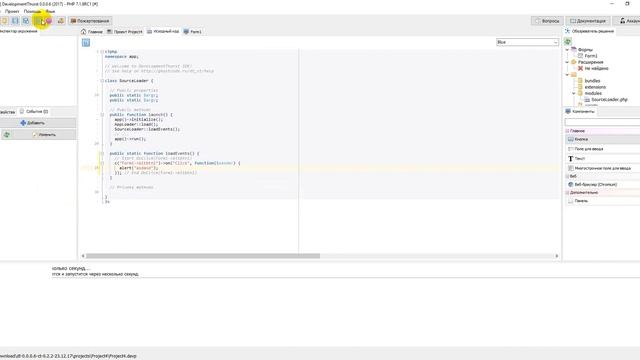Fold the launch() function block
The image size is (640, 360).
pyautogui.click(x=102, y=115)
